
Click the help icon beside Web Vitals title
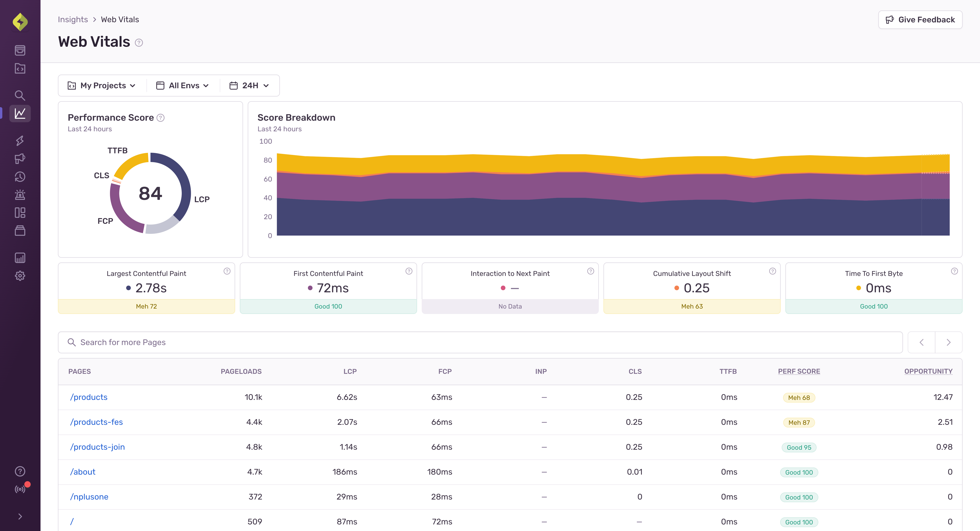pos(139,43)
